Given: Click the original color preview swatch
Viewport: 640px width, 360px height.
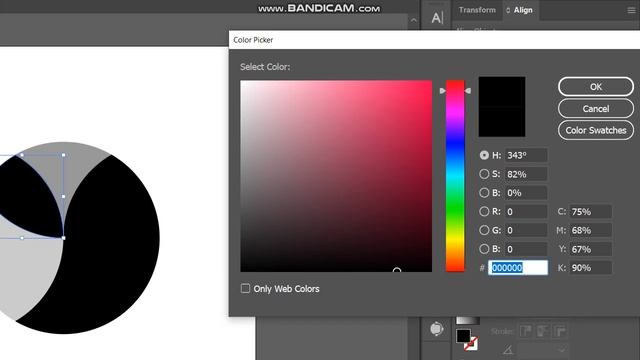Looking at the screenshot, I should click(x=502, y=122).
